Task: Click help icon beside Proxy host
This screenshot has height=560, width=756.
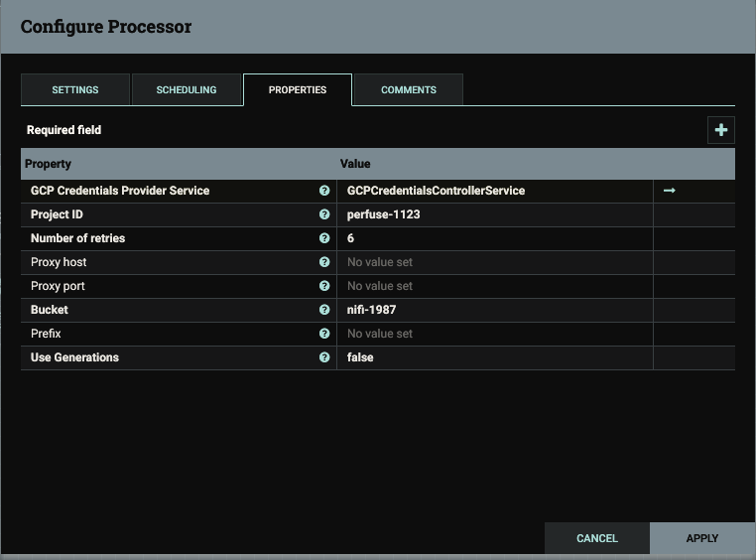Action: point(324,262)
